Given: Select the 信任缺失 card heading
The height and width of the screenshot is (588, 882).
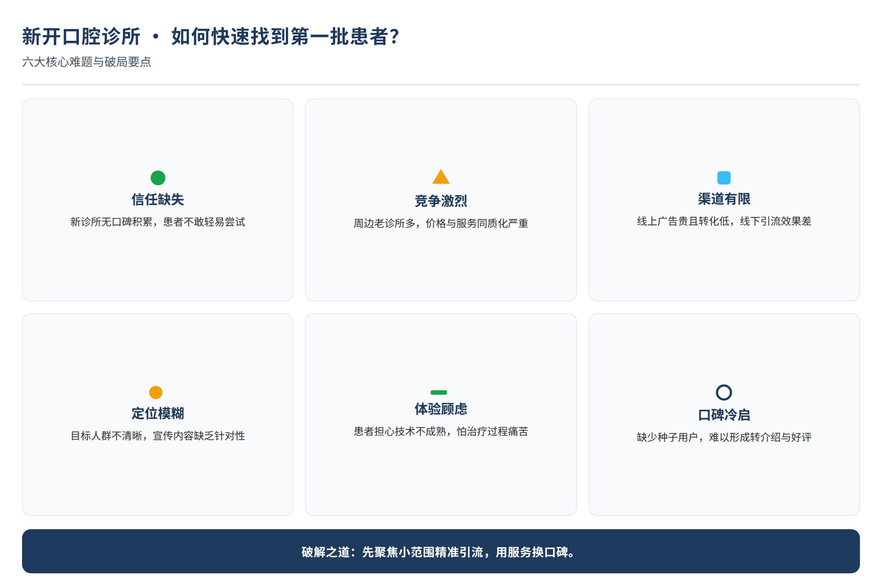Looking at the screenshot, I should coord(158,200).
